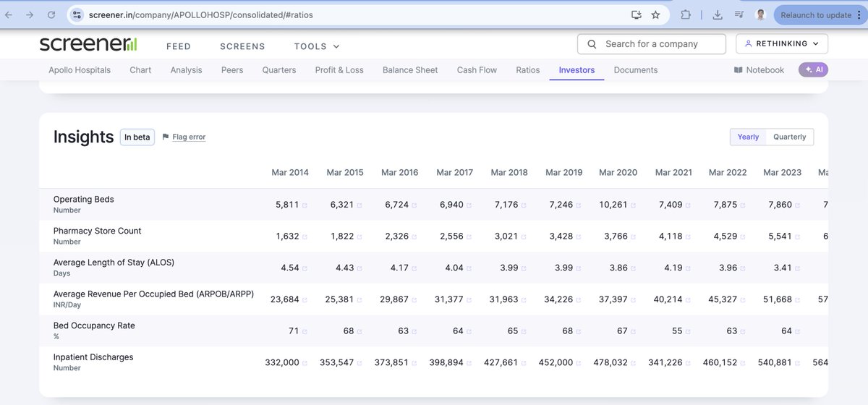
Task: Open source link icon beside Operating Beds 10,261
Action: pyautogui.click(x=633, y=205)
